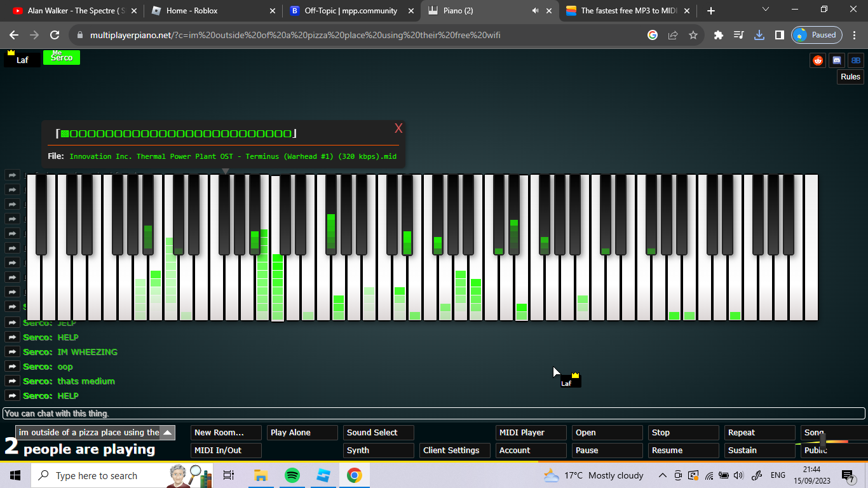Bookmark this page with star icon
The height and width of the screenshot is (488, 868).
pyautogui.click(x=693, y=35)
